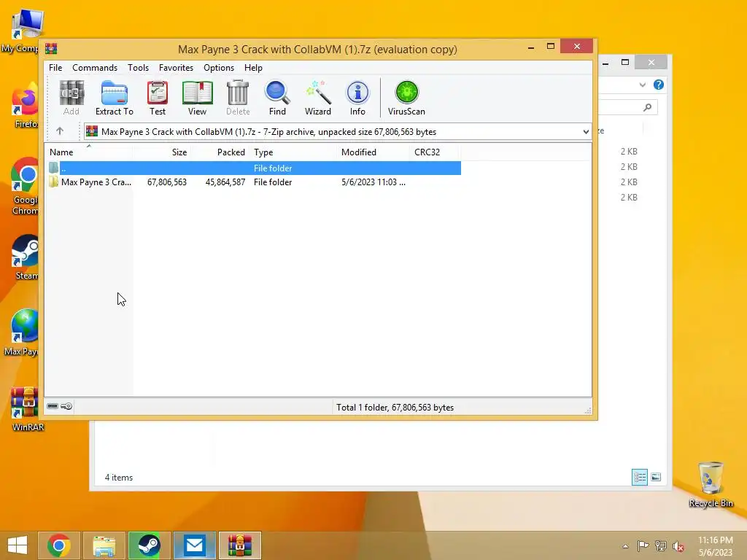Click the key password icon in status bar
The height and width of the screenshot is (560, 747).
click(x=66, y=406)
